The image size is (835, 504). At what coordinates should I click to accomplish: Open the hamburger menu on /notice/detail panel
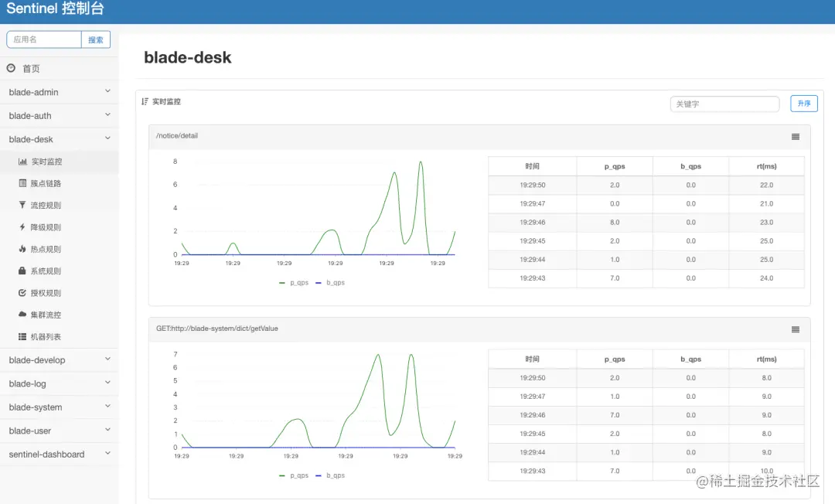(795, 137)
